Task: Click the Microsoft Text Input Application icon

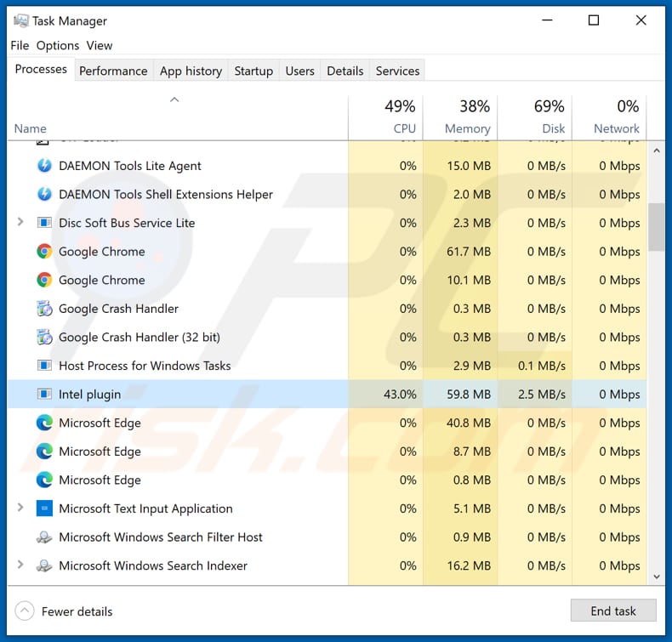Action: pyautogui.click(x=44, y=508)
